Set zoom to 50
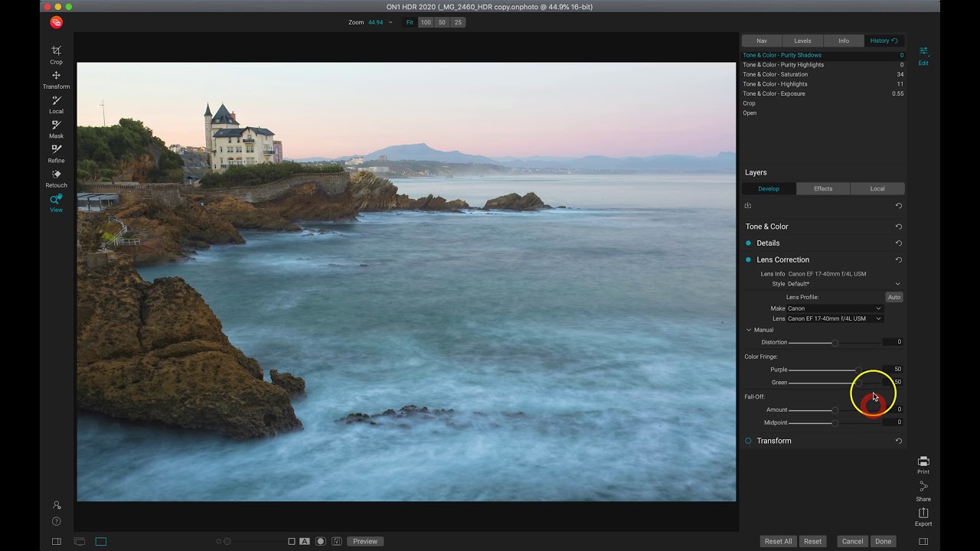The image size is (980, 551). coord(442,22)
